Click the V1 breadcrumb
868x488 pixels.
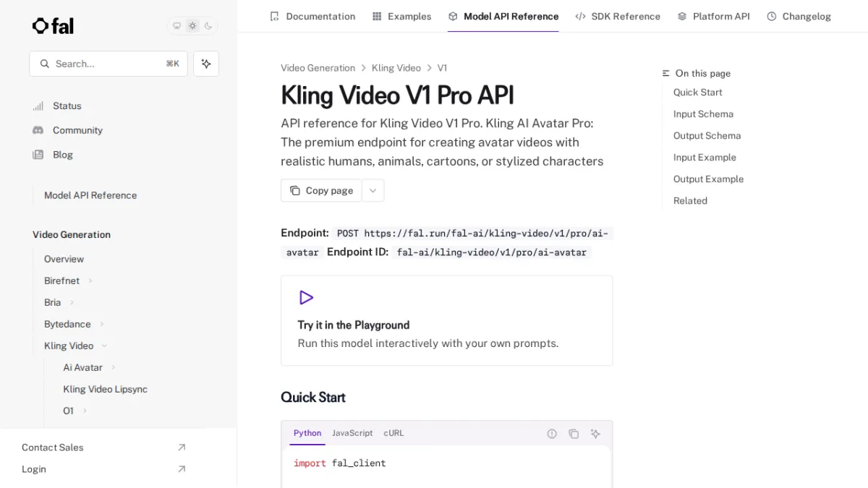442,68
